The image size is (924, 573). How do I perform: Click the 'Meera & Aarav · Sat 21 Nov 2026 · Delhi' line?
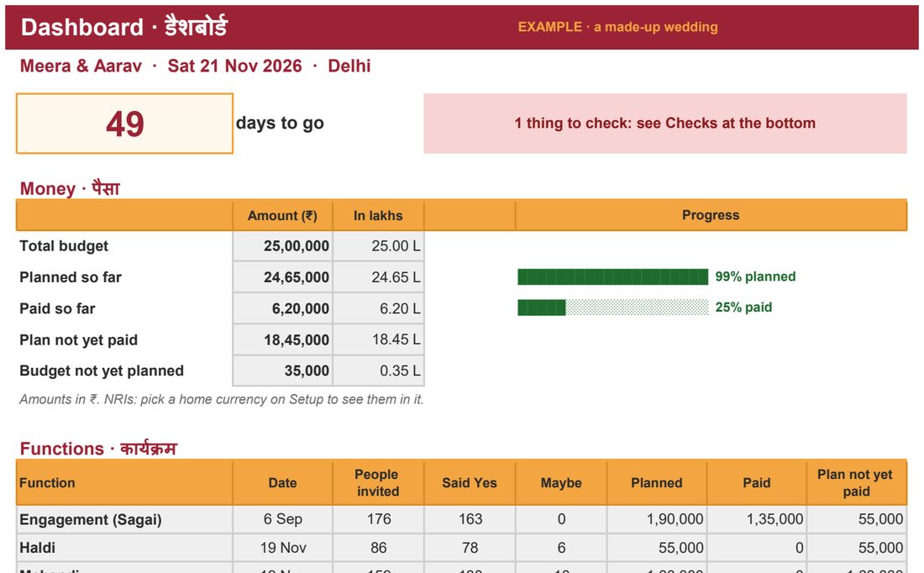click(195, 66)
